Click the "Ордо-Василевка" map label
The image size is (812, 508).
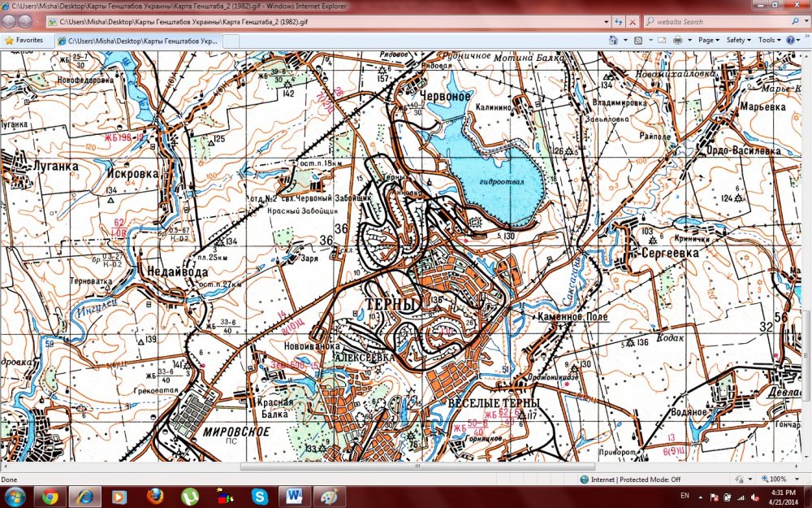(x=744, y=150)
